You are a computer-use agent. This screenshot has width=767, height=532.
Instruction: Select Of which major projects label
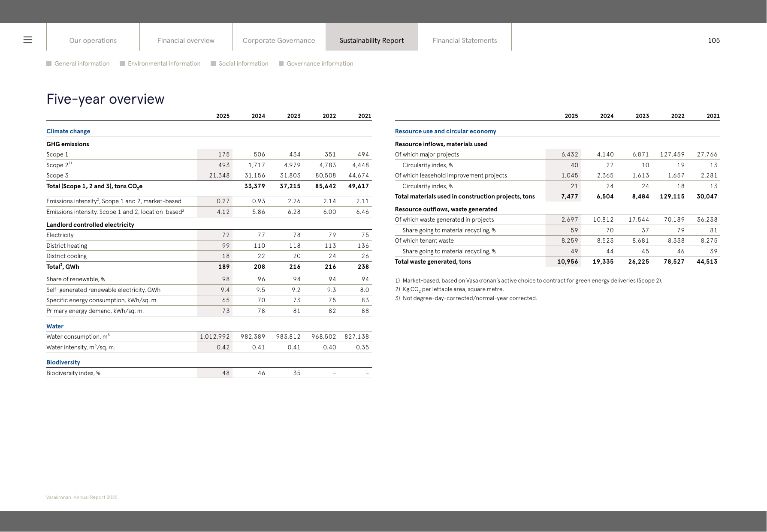(x=427, y=154)
